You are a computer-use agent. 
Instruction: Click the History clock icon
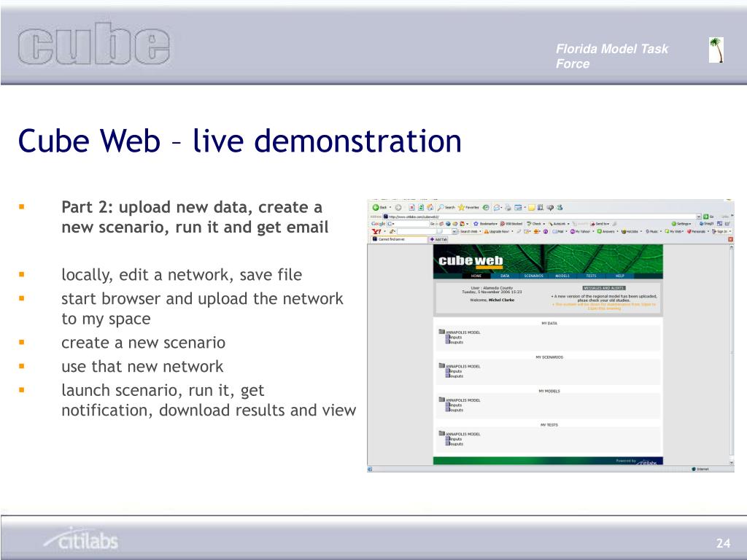pyautogui.click(x=486, y=208)
